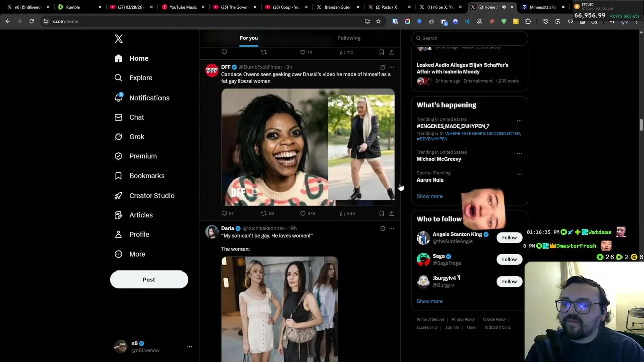The width and height of the screenshot is (644, 362).
Task: Open more menu on the DFF post
Action: click(x=392, y=67)
